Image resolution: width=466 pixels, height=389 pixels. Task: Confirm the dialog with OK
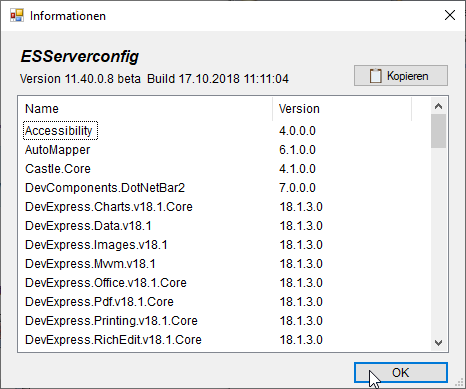(401, 372)
